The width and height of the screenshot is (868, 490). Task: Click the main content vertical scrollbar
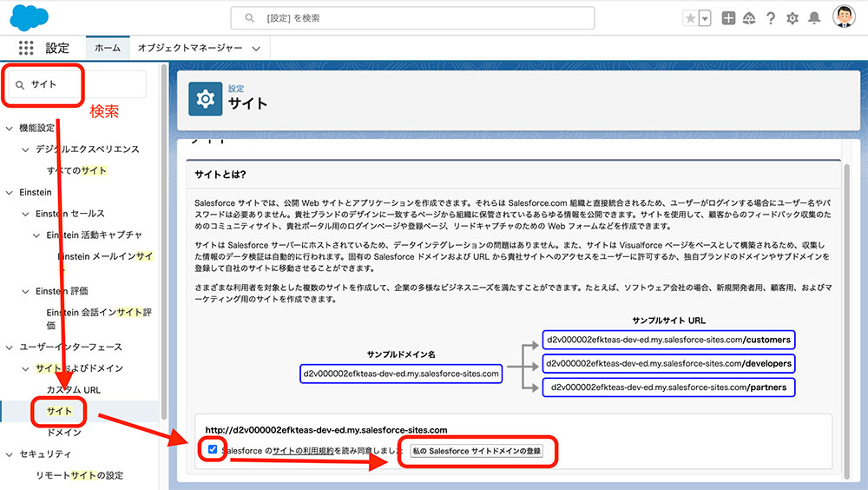coord(846,321)
